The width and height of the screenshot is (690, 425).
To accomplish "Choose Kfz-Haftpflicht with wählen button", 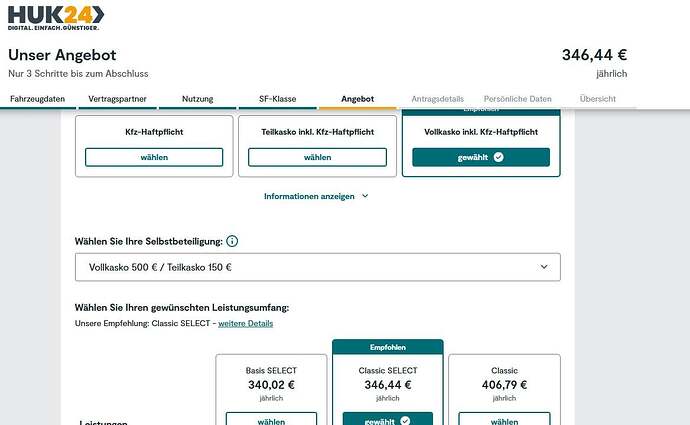I will (x=154, y=157).
